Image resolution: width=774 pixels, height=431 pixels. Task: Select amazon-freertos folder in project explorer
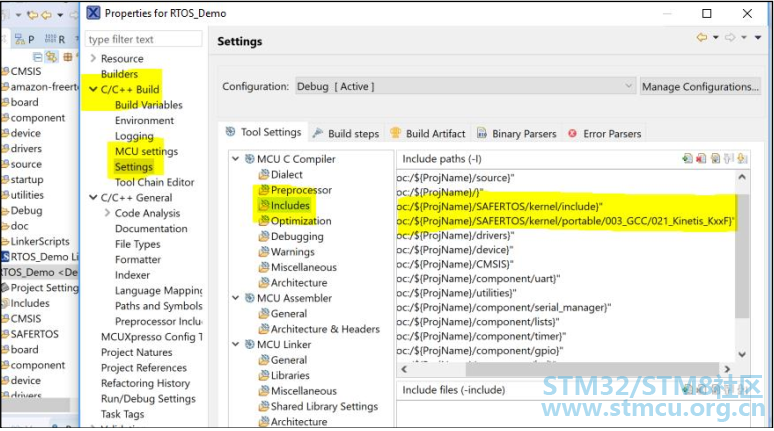pyautogui.click(x=45, y=87)
